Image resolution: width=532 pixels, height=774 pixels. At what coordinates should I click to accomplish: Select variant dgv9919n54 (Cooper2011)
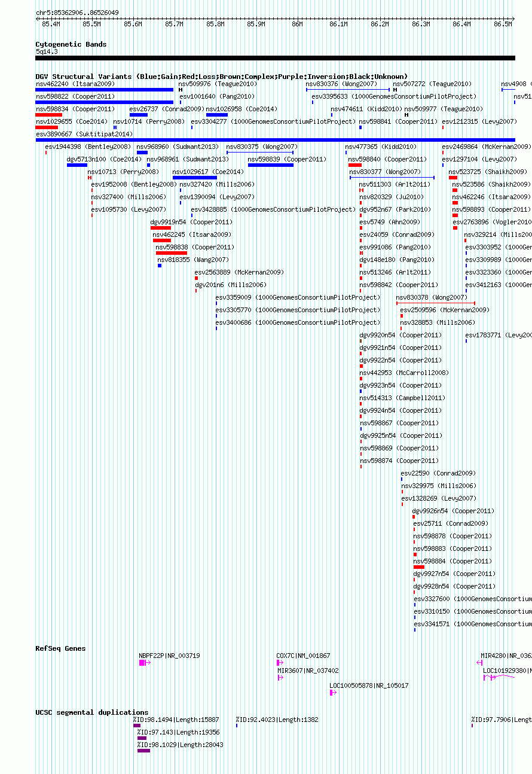point(191,222)
